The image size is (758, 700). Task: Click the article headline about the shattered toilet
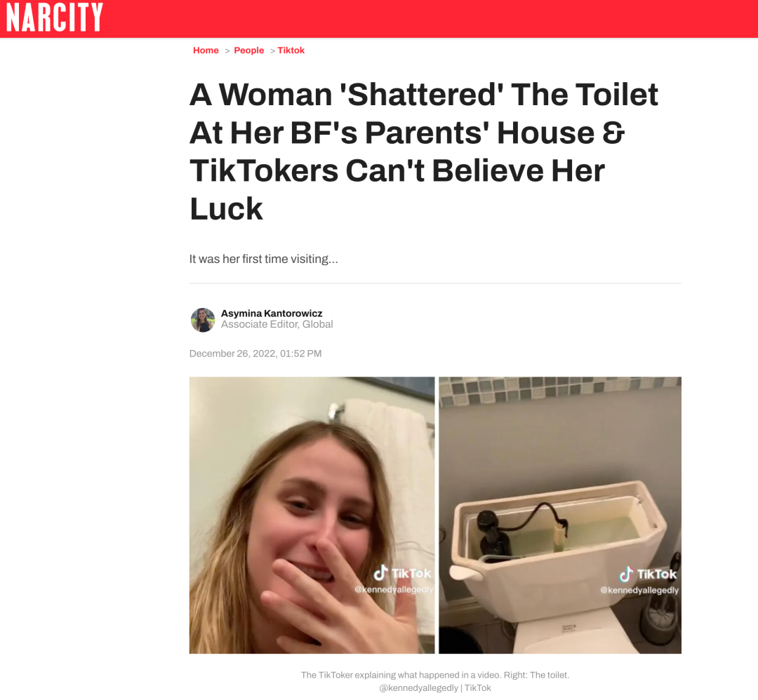(423, 152)
